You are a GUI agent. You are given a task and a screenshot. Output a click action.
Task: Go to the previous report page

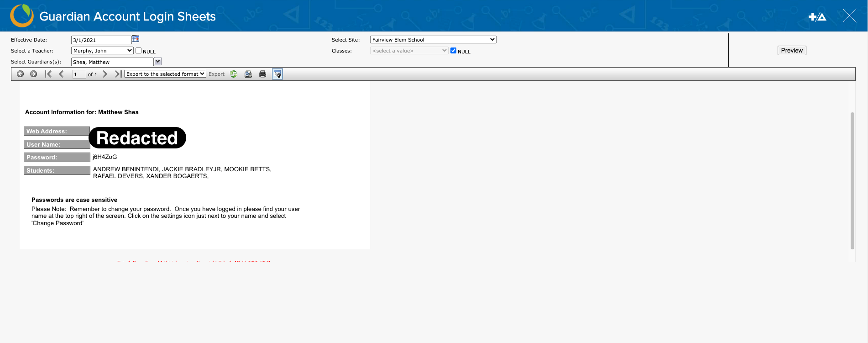pyautogui.click(x=61, y=74)
